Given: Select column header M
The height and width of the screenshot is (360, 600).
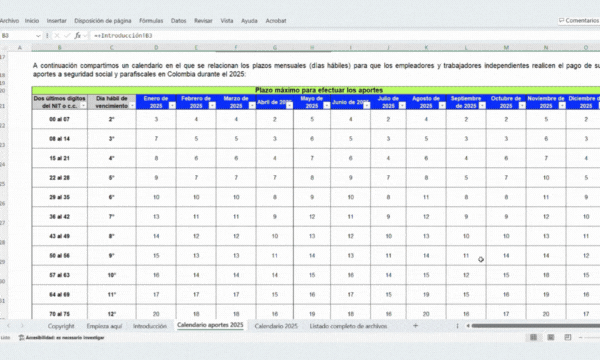Looking at the screenshot, I should (506, 47).
